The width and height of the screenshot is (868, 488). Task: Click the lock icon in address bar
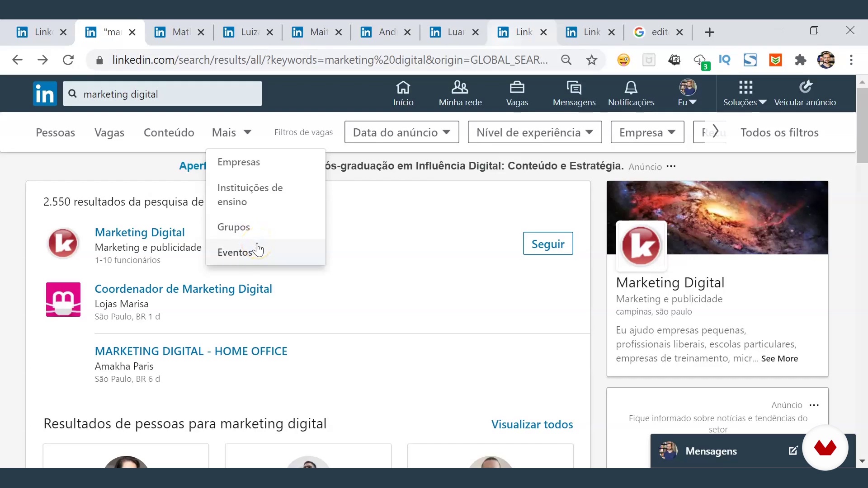tap(100, 60)
